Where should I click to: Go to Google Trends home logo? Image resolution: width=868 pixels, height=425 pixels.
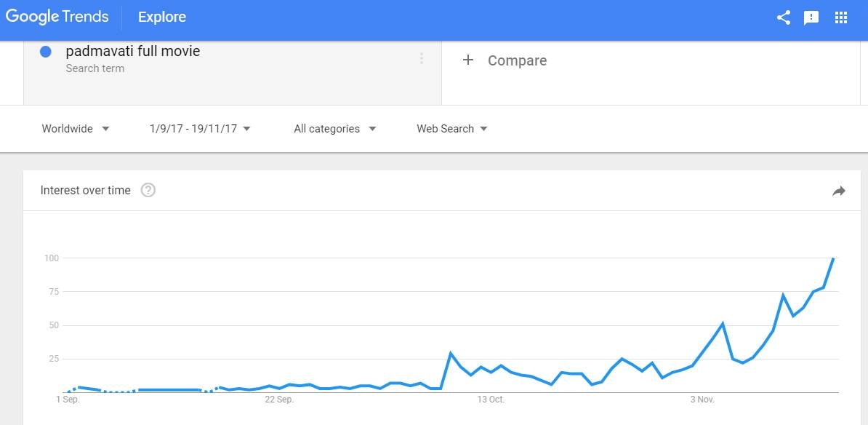(x=57, y=17)
